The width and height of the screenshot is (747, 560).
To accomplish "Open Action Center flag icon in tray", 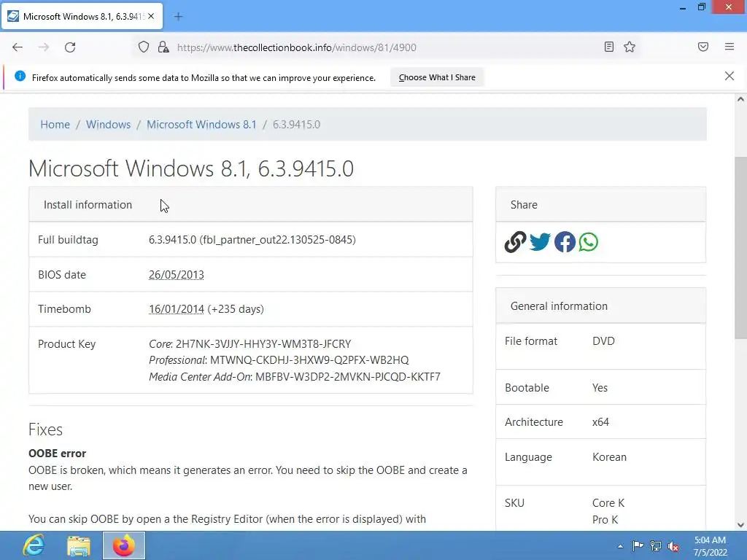I will coord(638,546).
